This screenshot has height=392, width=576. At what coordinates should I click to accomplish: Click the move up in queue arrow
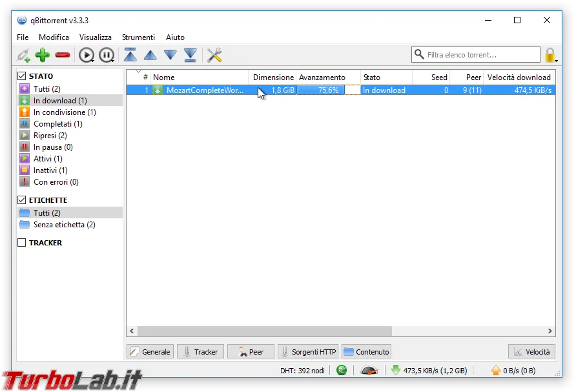pyautogui.click(x=150, y=55)
